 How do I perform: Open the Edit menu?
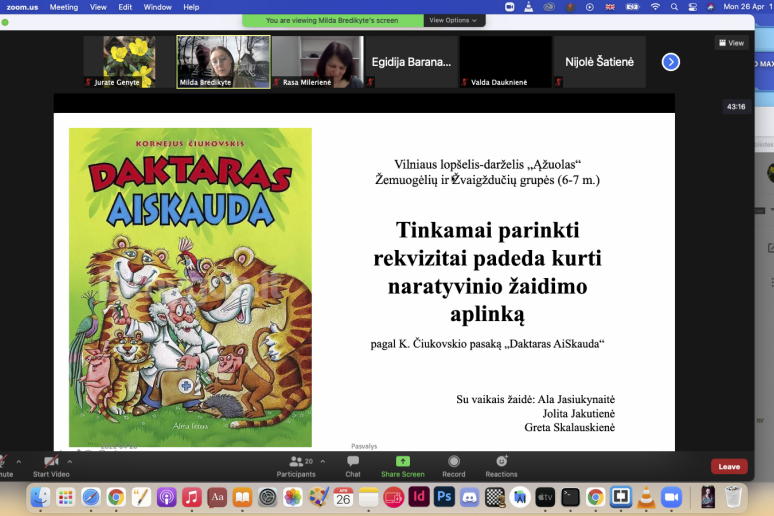coord(125,7)
